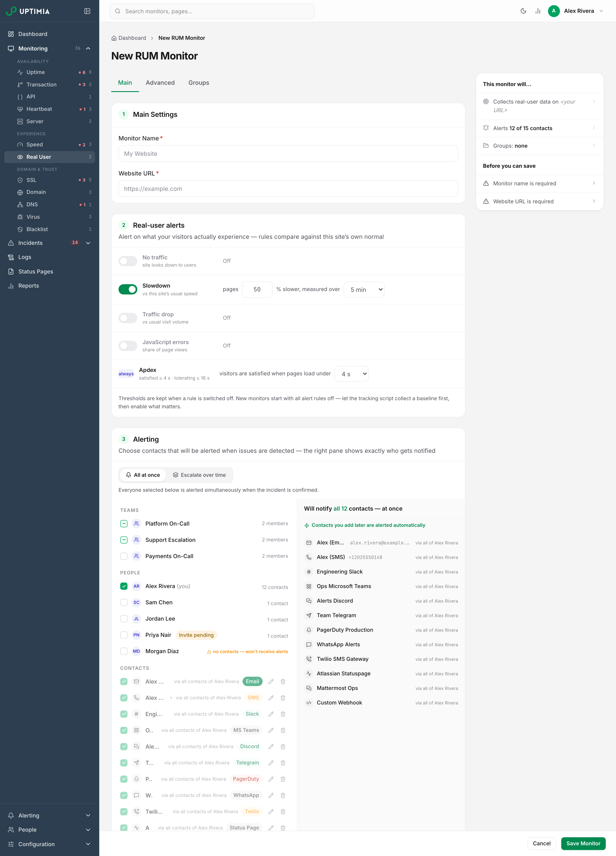616x856 pixels.
Task: Disable the Slowdown alert toggle
Action: tap(128, 290)
